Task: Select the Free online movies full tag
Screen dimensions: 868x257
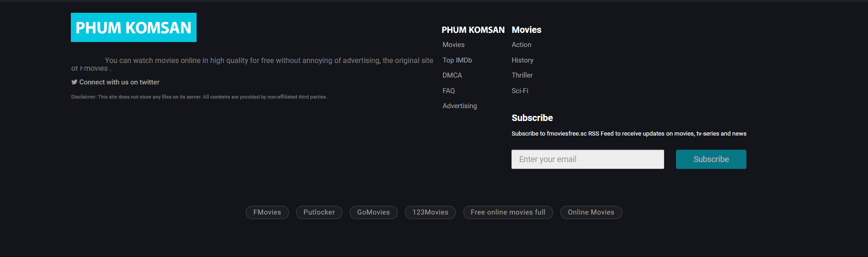Action: point(508,212)
